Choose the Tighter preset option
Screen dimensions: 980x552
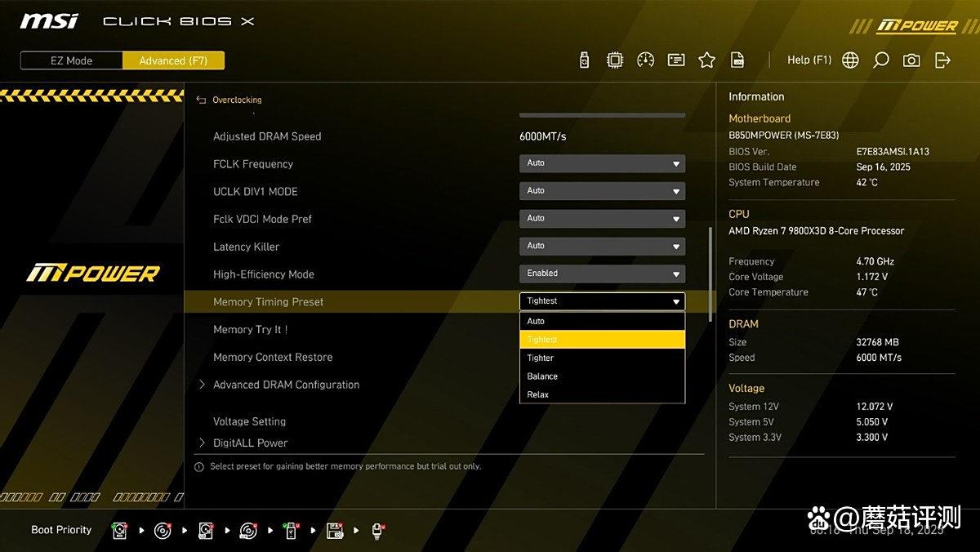tap(602, 358)
